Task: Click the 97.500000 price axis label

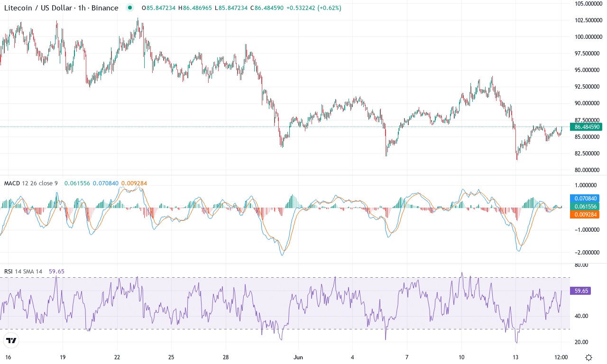Action: (x=588, y=53)
